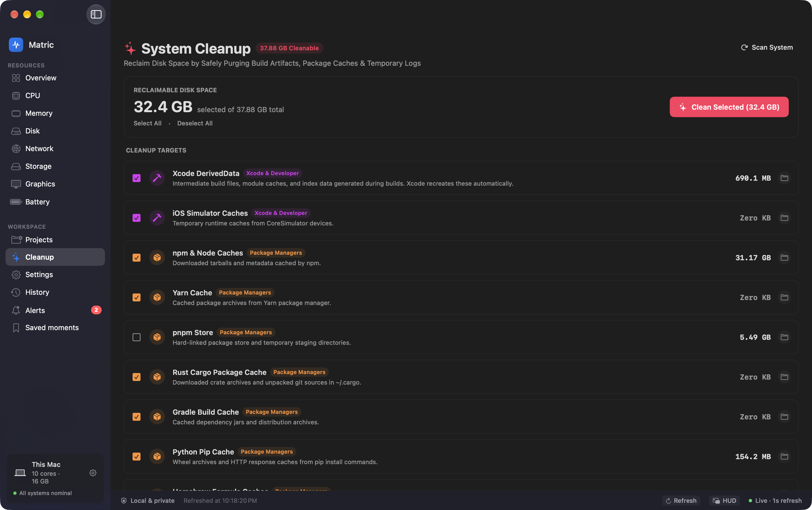Open pnpm Store folder icon
The image size is (812, 510).
tap(784, 337)
